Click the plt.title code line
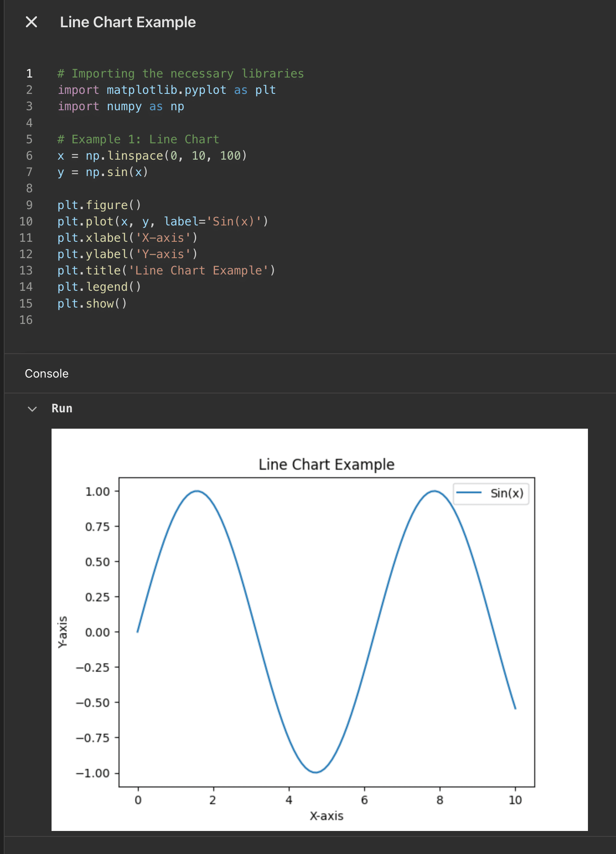This screenshot has height=854, width=616. click(166, 271)
